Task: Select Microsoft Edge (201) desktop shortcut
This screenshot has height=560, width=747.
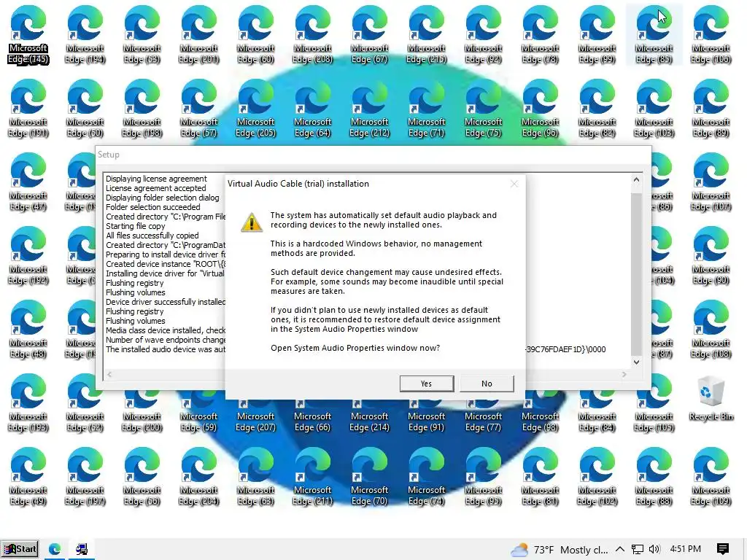Action: point(199,35)
